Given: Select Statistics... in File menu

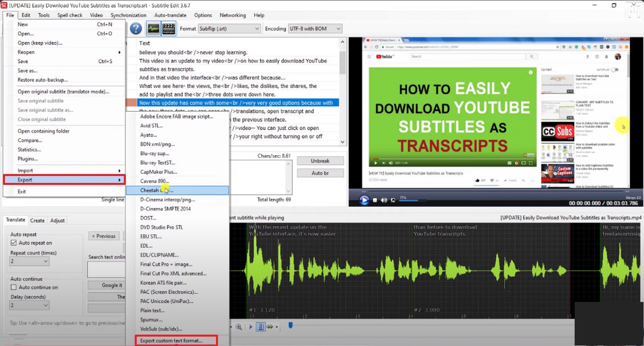Looking at the screenshot, I should [64, 150].
